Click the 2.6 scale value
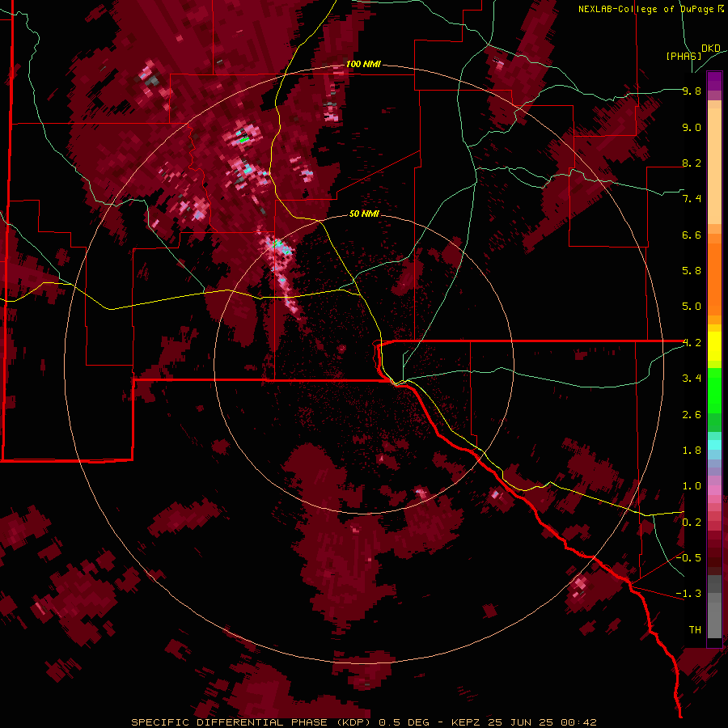The width and height of the screenshot is (728, 728). [692, 415]
